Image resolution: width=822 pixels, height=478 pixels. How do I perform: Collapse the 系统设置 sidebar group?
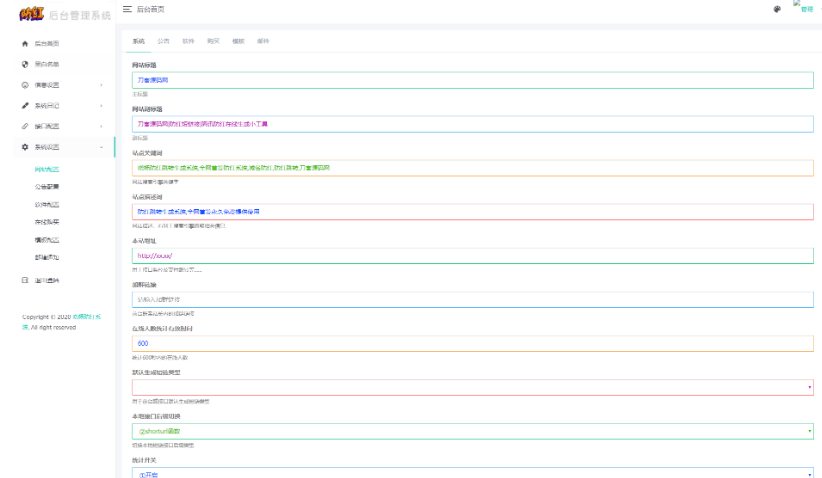click(101, 148)
